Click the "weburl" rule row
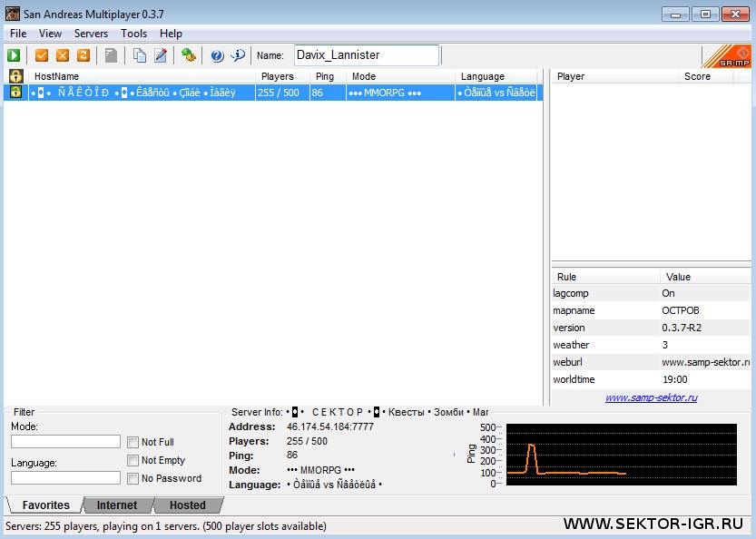756x539 pixels. 651,362
